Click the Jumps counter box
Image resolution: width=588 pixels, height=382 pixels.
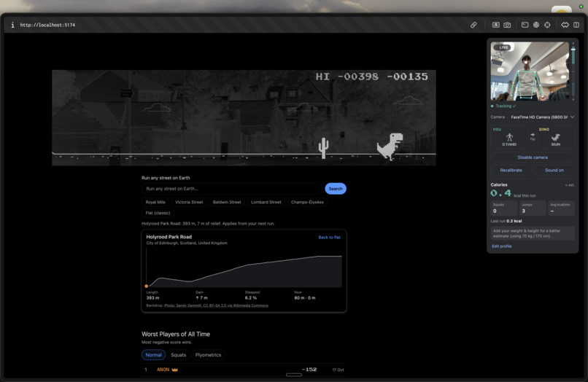click(x=533, y=208)
